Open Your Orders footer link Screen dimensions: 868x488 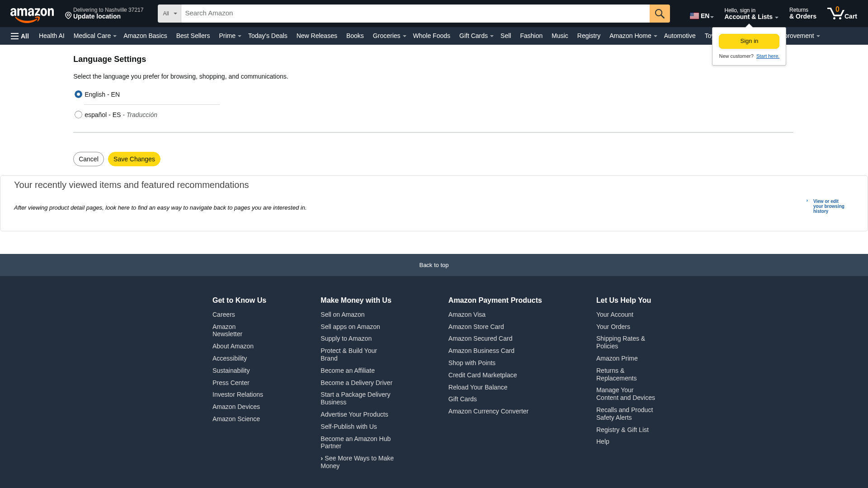[613, 327]
